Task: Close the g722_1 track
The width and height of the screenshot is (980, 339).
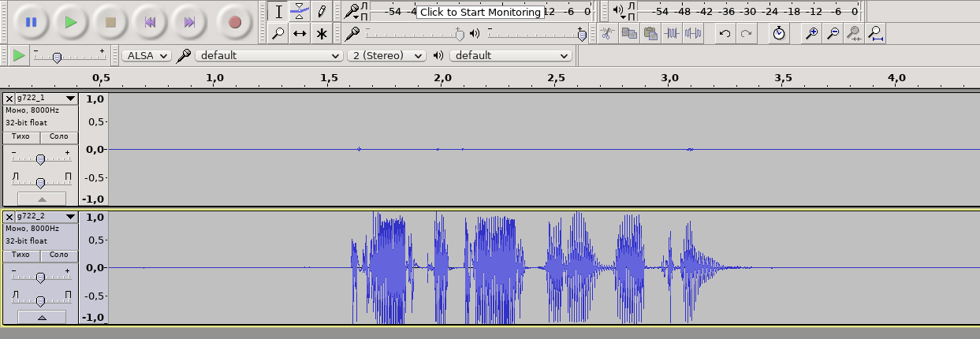Action: 9,99
